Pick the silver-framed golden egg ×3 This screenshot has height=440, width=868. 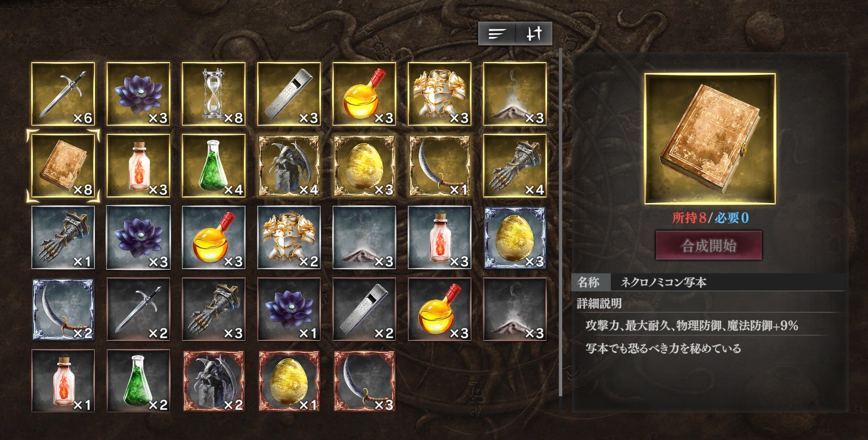(x=515, y=237)
